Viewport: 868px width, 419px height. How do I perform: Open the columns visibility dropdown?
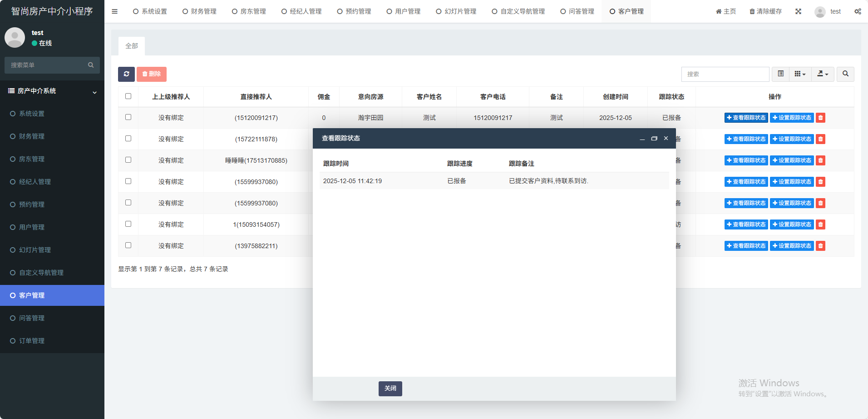click(800, 74)
